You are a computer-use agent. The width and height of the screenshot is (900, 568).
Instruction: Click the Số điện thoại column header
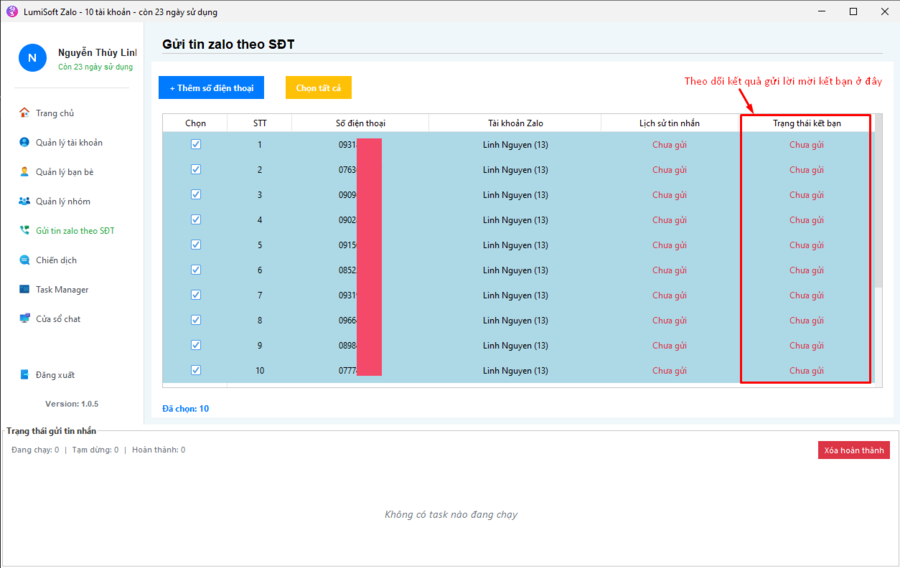(x=361, y=123)
